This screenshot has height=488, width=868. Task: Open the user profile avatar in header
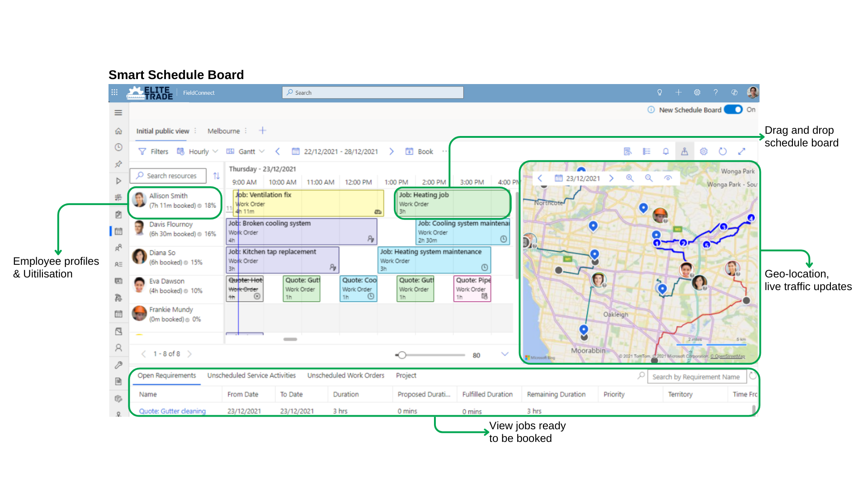[753, 92]
